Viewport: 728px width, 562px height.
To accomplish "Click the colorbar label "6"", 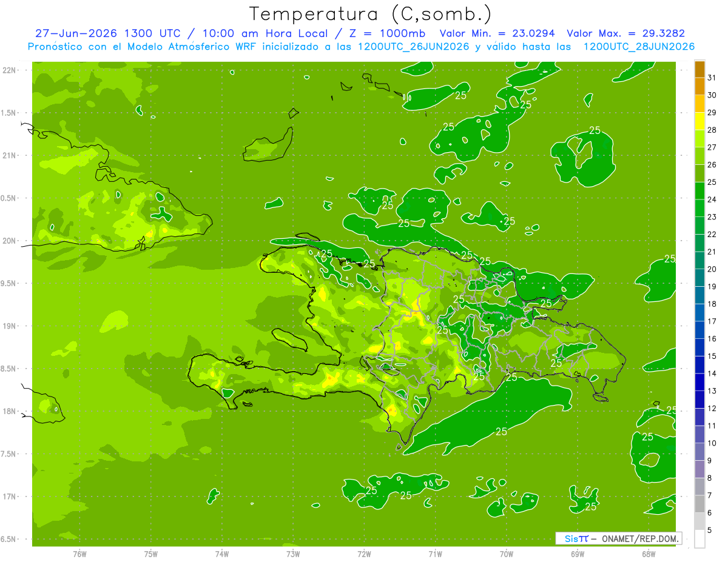I will (710, 513).
